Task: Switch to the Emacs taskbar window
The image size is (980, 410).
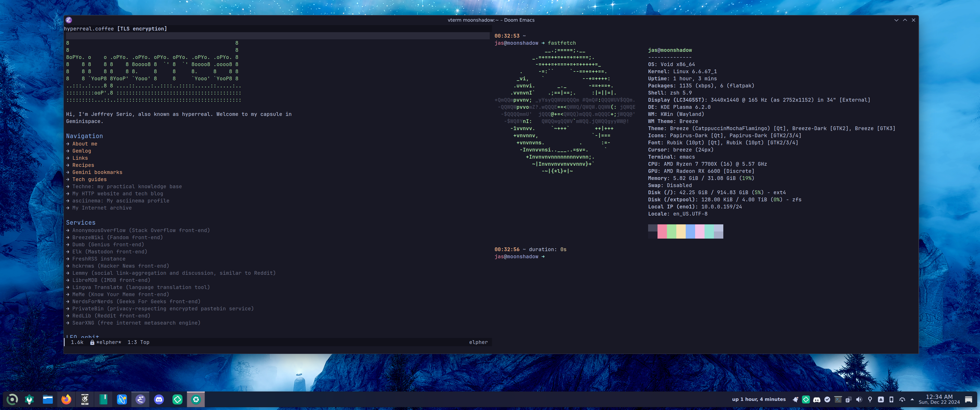Action: click(x=140, y=399)
